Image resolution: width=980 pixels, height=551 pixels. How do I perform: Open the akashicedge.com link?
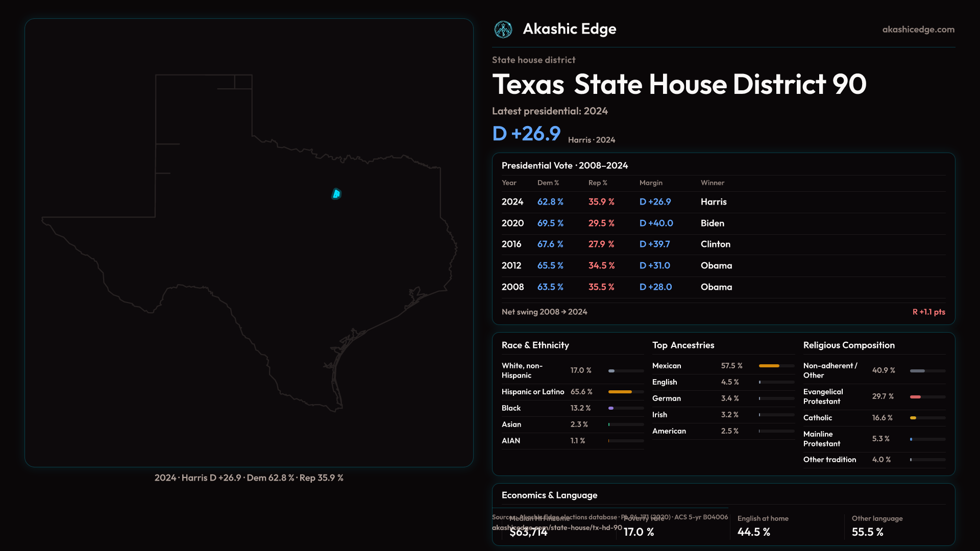(918, 30)
